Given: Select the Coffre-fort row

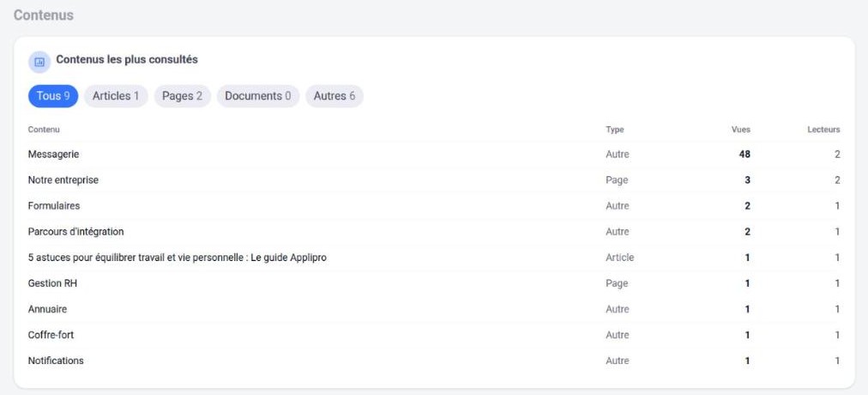Looking at the screenshot, I should pos(434,335).
